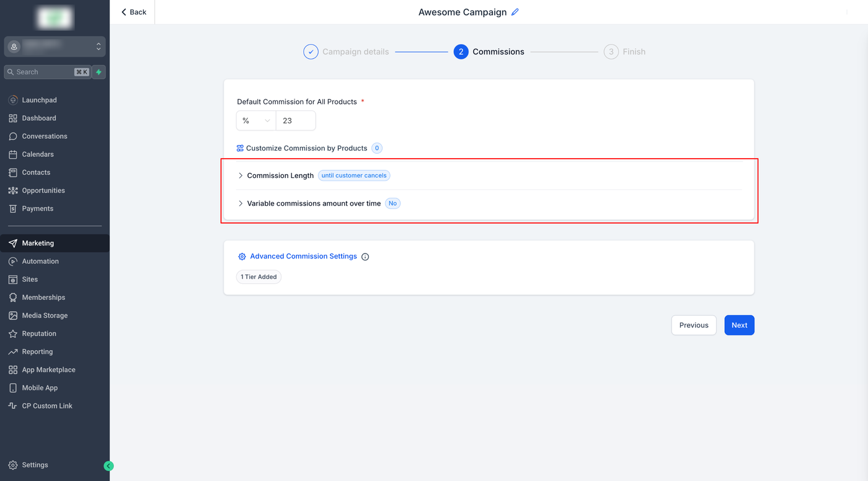The width and height of the screenshot is (868, 481).
Task: Click the pencil icon to edit campaign name
Action: coord(515,12)
